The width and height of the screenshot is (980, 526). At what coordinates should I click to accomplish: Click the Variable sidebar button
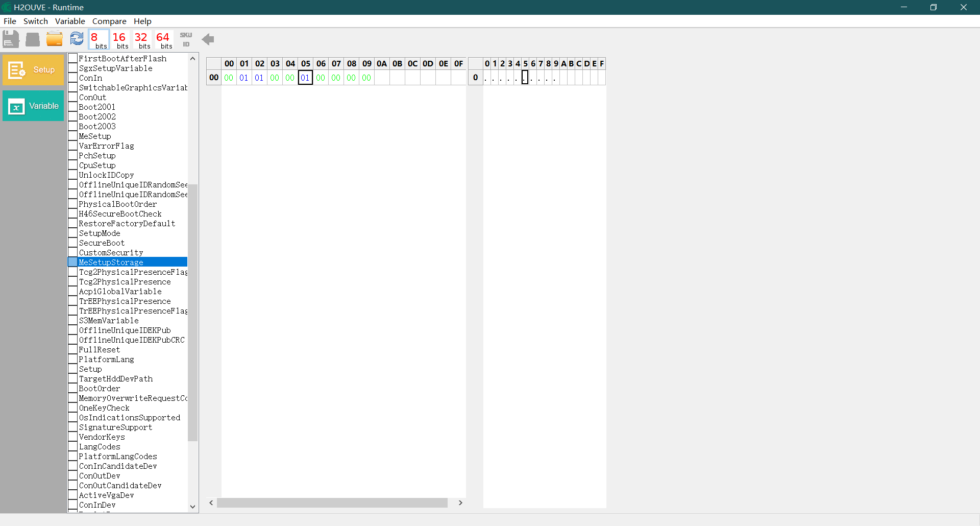(33, 106)
